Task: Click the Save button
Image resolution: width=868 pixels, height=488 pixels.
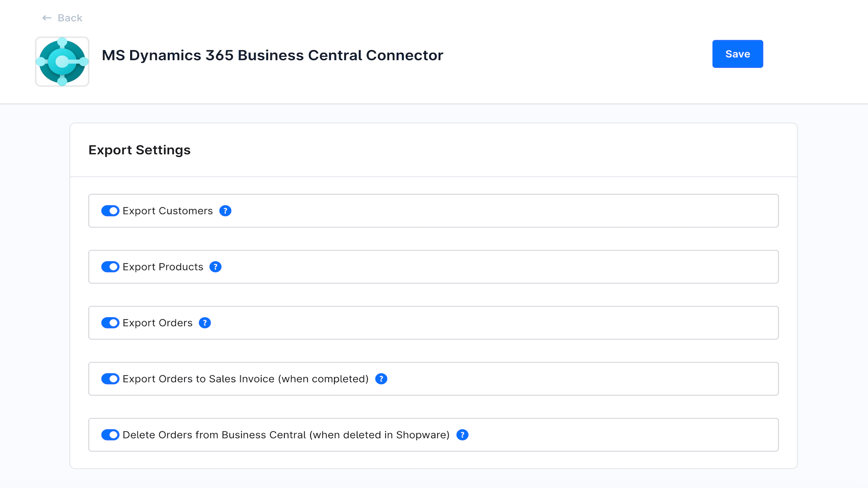Action: coord(737,54)
